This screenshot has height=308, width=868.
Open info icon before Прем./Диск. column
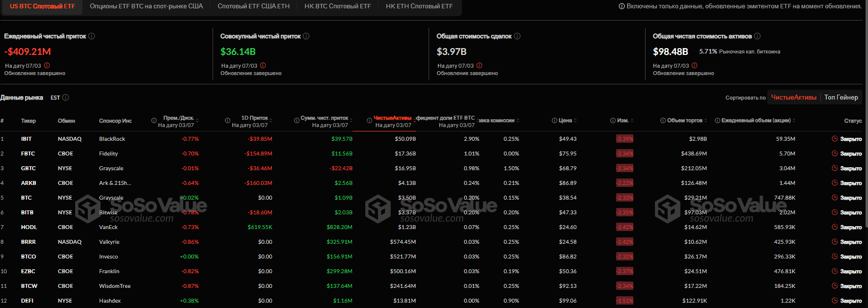click(154, 121)
